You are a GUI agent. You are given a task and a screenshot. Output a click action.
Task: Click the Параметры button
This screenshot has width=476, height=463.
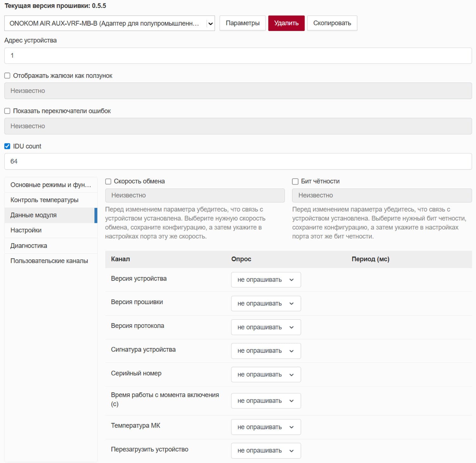click(x=242, y=23)
